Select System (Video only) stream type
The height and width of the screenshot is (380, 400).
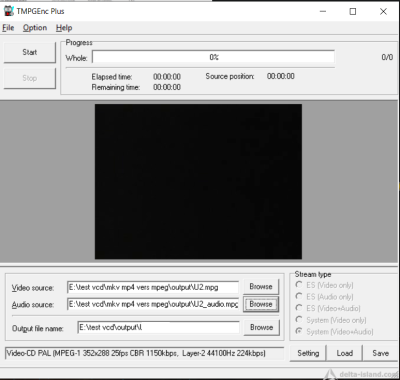(x=331, y=320)
